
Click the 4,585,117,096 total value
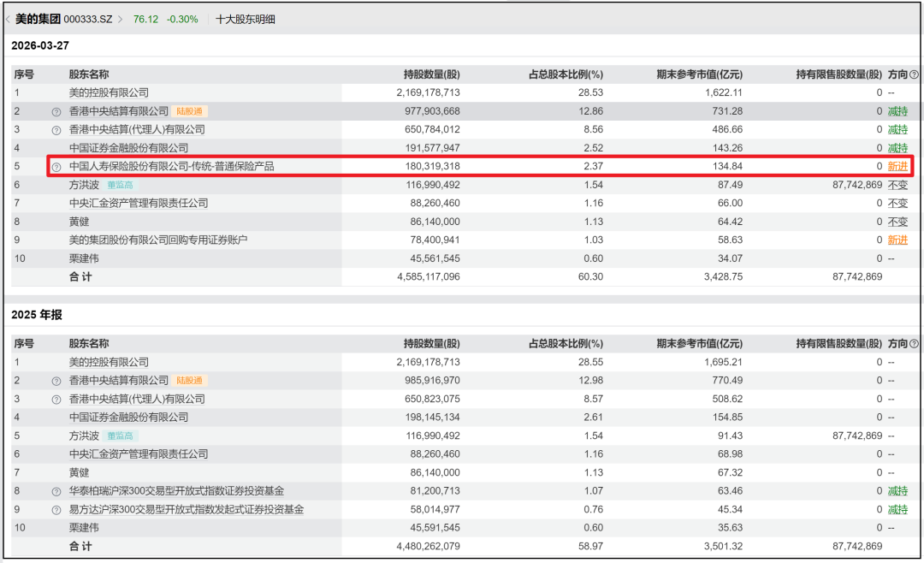pos(429,277)
